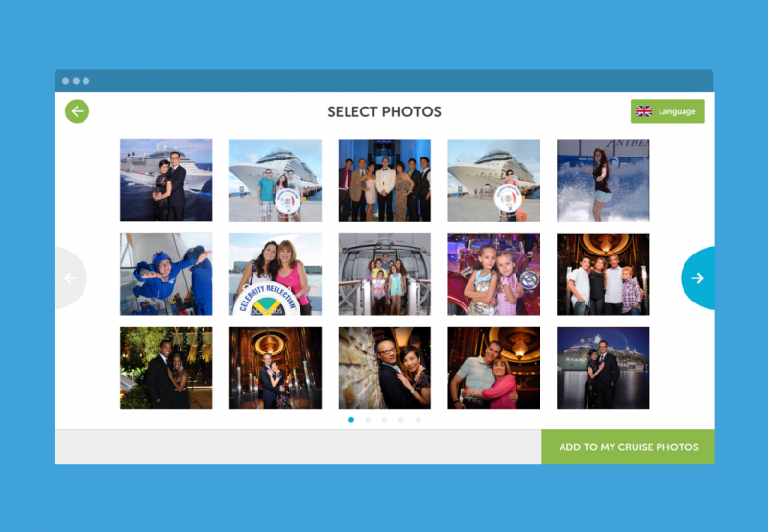
Task: Pick the family in observation capsule photo
Action: click(385, 274)
